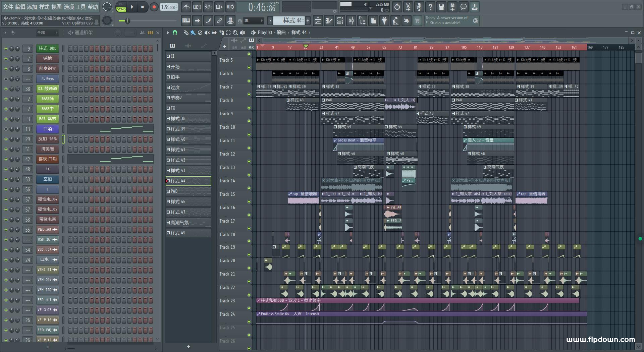
Task: Open the 样式 44 pattern selector
Action: click(x=288, y=21)
